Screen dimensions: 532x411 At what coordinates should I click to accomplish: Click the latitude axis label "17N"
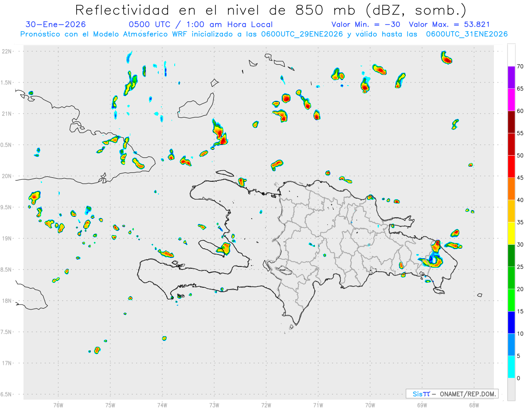coord(7,363)
